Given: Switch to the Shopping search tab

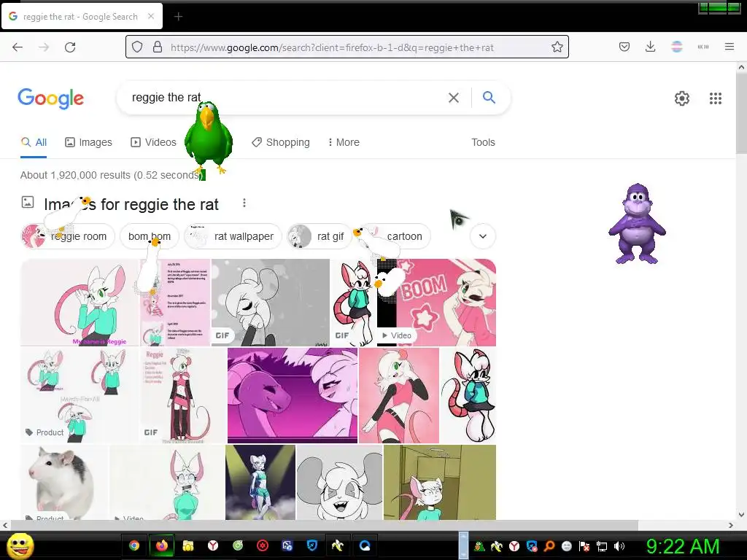Looking at the screenshot, I should coord(281,142).
